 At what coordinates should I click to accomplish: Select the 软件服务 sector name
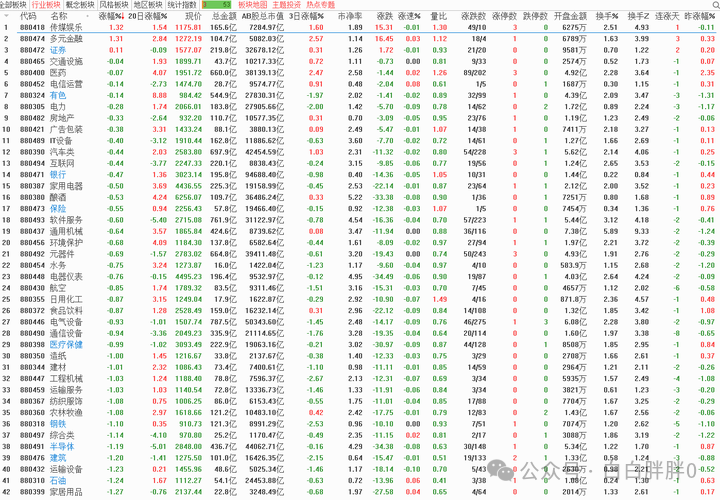tap(66, 220)
